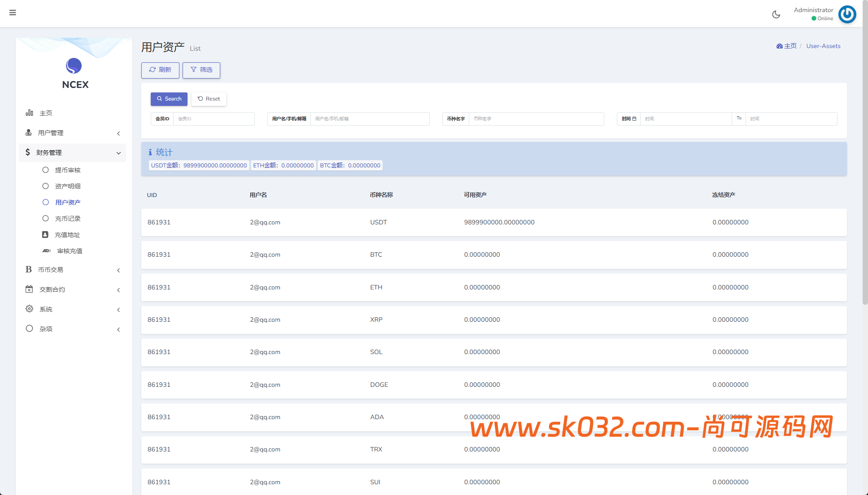This screenshot has height=495, width=868.
Task: Click the 9899900000.00000000 available asset value
Action: coord(499,222)
